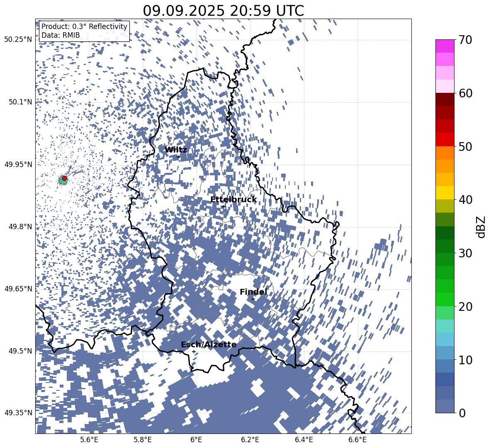Click the bright green colorbar segment above 20

pos(445,300)
